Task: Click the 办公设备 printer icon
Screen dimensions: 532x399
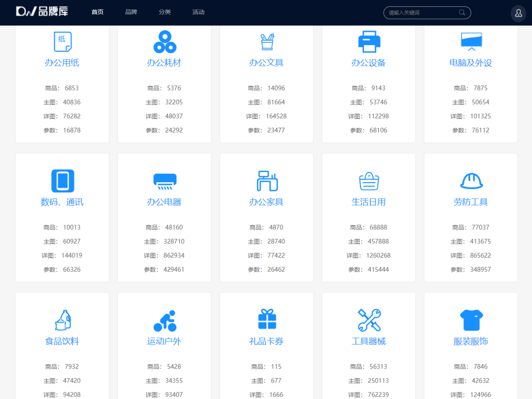Action: coord(369,42)
